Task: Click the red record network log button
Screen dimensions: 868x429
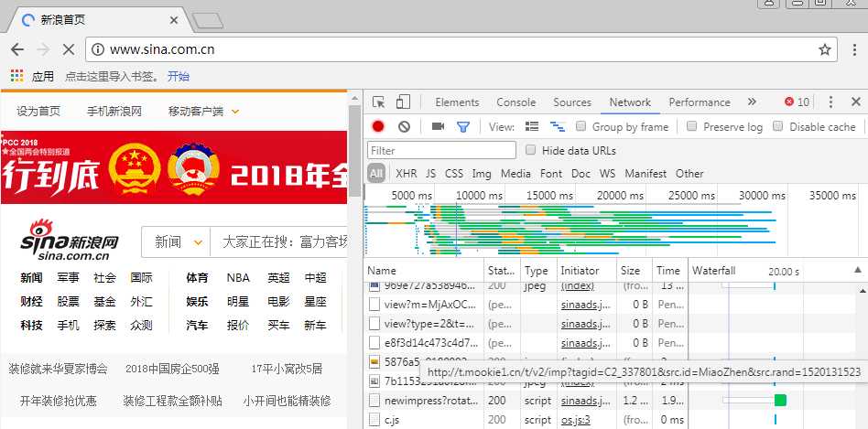Action: 378,126
